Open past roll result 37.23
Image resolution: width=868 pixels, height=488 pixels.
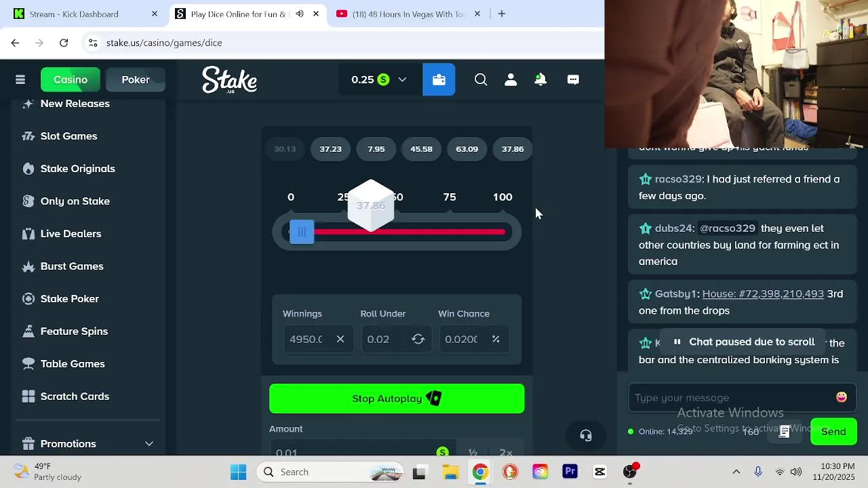(x=330, y=149)
